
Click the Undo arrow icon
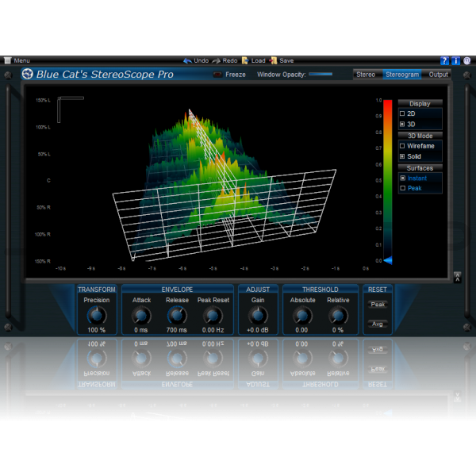click(x=187, y=60)
